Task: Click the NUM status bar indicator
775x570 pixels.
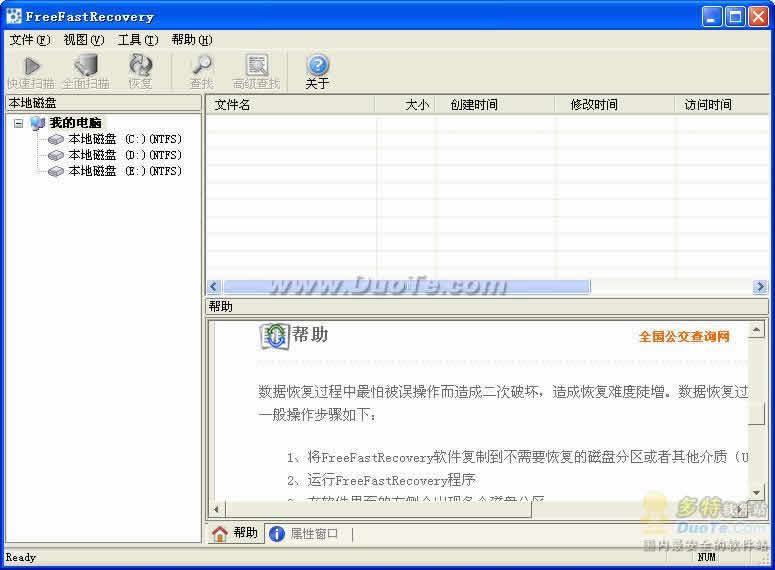Action: (707, 557)
